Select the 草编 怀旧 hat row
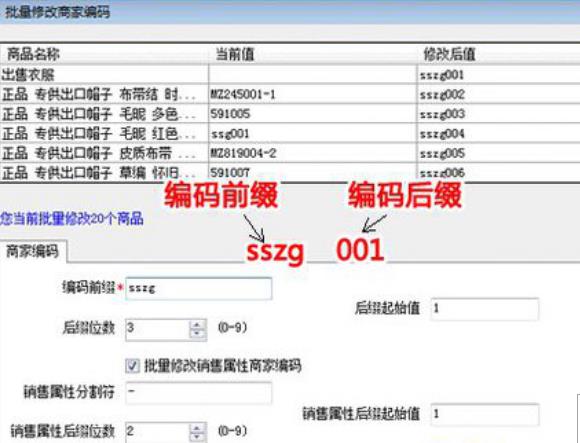 pyautogui.click(x=290, y=172)
